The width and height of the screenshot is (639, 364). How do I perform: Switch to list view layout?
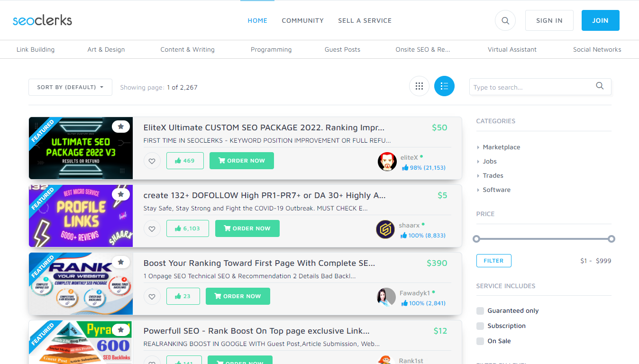[x=444, y=86]
